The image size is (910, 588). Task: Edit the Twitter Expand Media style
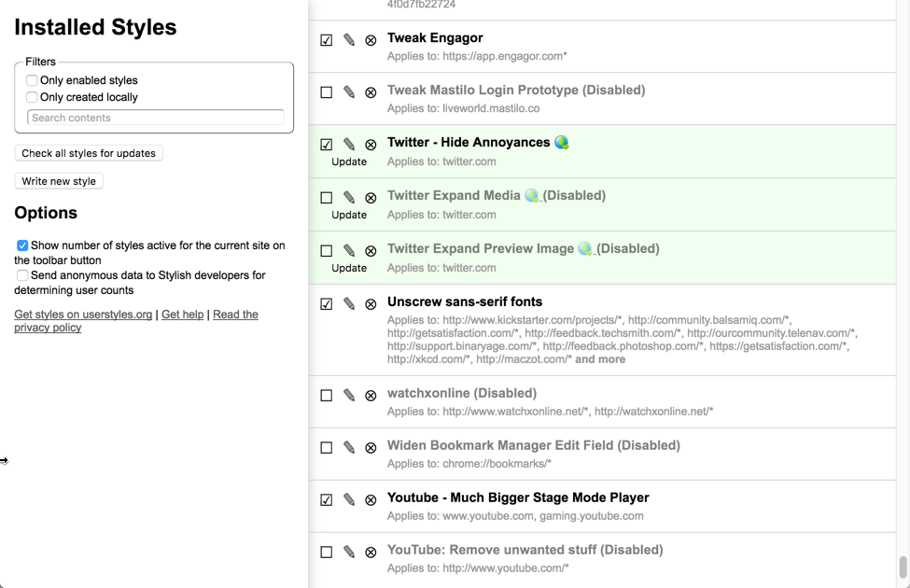tap(348, 197)
